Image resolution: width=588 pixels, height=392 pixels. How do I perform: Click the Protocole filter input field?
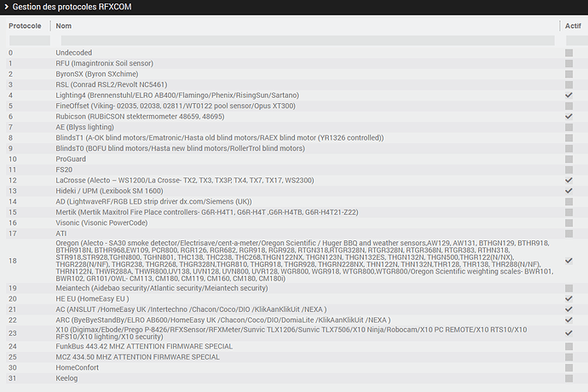pyautogui.click(x=27, y=40)
